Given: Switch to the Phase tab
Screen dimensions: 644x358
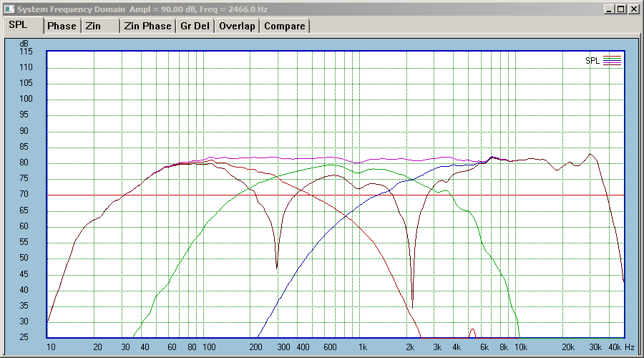Looking at the screenshot, I should [62, 26].
